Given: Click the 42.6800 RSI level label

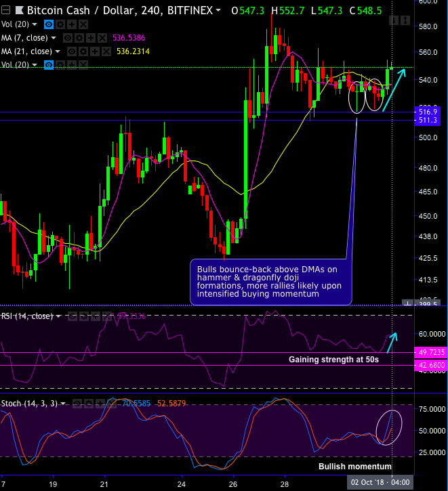Looking at the screenshot, I should (x=431, y=365).
